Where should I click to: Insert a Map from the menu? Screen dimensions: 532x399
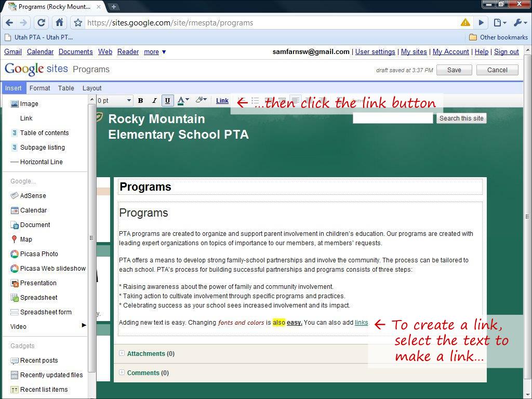(21, 240)
